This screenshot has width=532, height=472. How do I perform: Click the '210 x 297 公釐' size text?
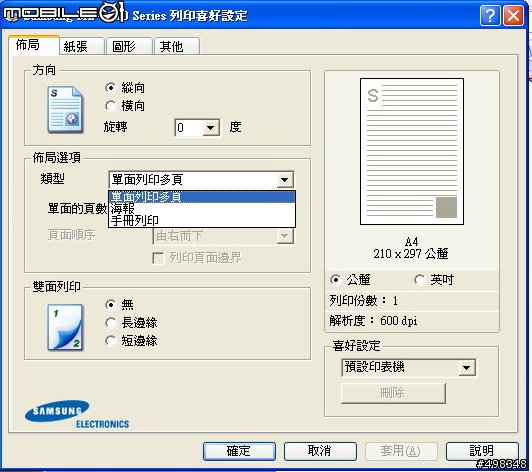click(x=411, y=253)
